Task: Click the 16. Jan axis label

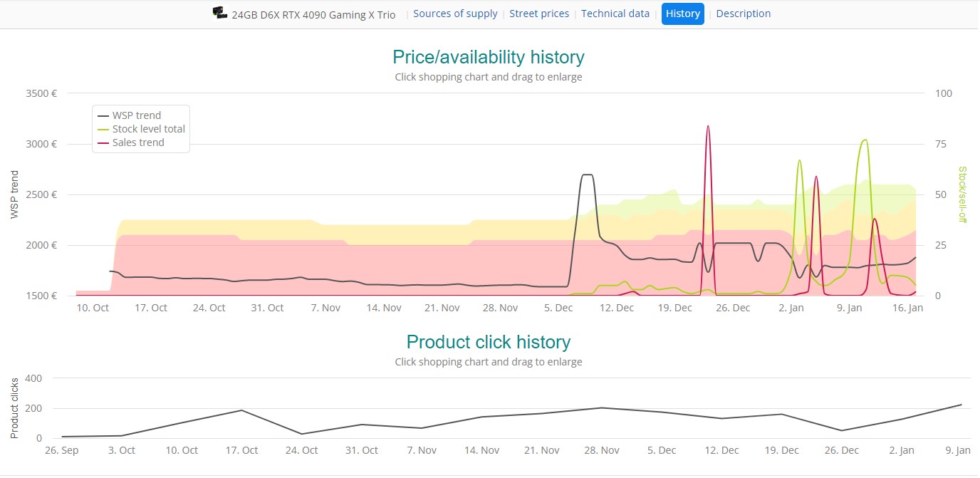Action: 908,308
